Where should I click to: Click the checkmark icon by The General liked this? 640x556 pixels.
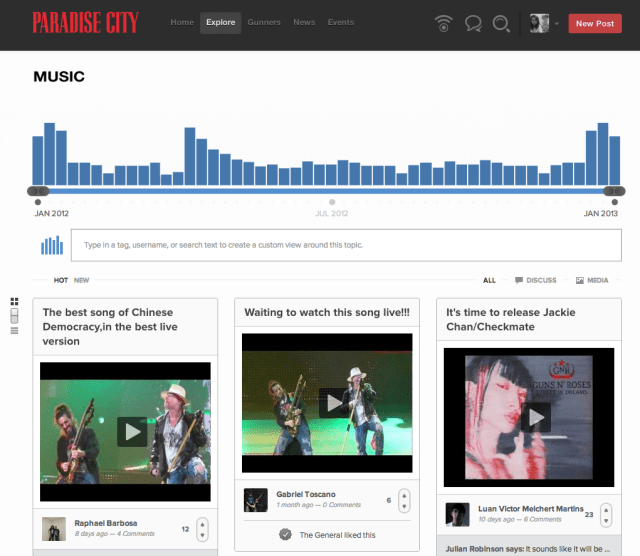pyautogui.click(x=285, y=534)
